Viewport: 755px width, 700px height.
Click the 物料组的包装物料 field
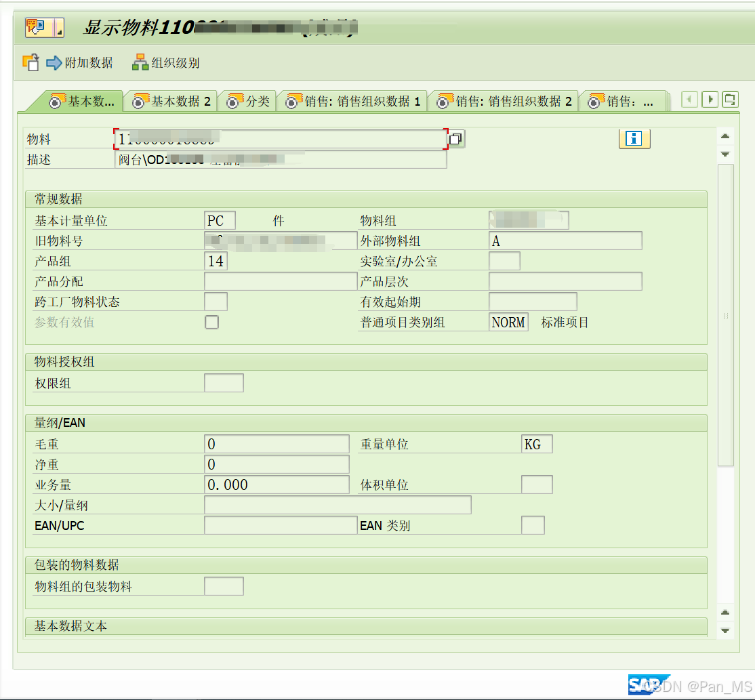point(224,586)
